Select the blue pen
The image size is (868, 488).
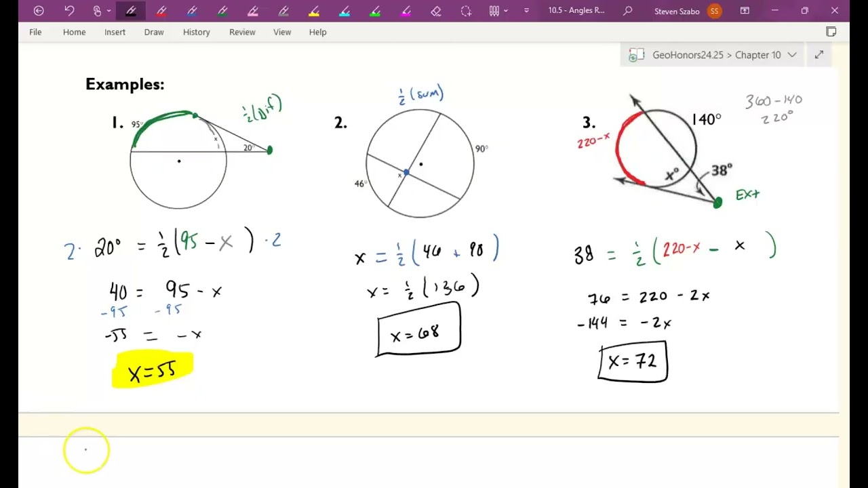coord(192,11)
